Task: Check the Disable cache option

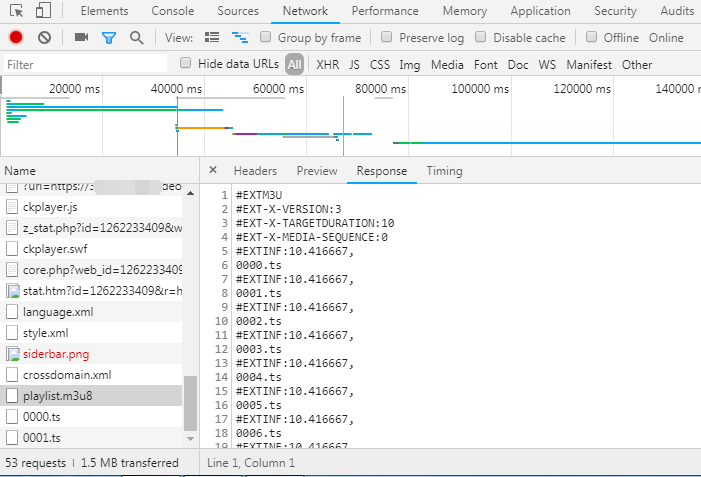Action: coord(481,37)
